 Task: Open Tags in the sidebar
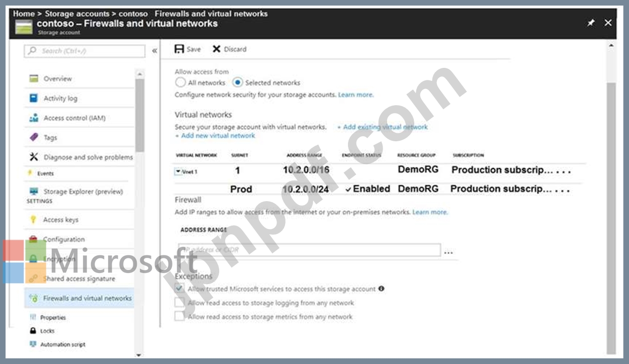50,138
